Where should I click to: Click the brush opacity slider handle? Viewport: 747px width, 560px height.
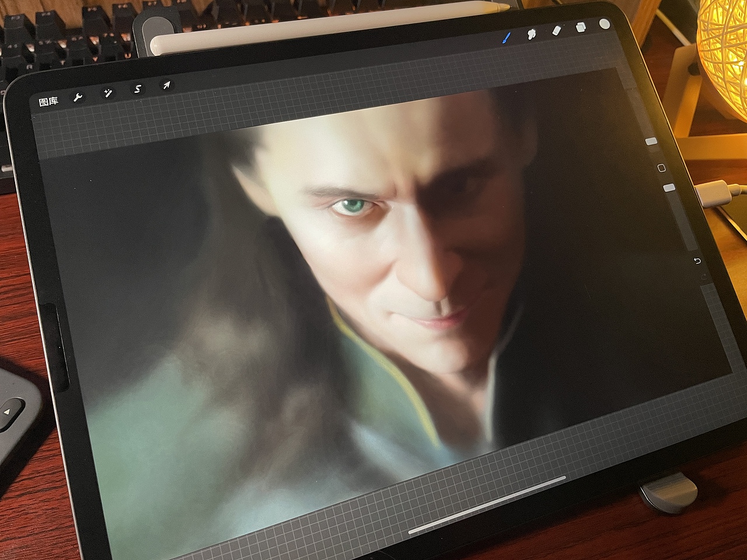point(669,188)
